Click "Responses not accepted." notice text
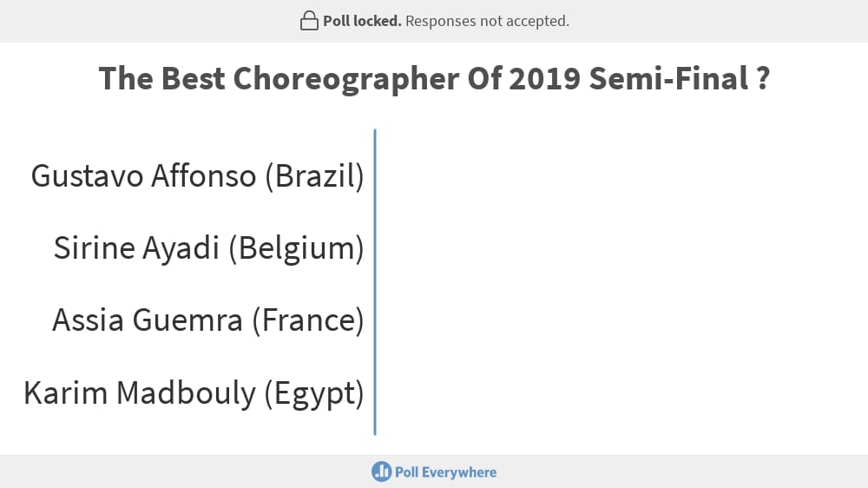 (487, 21)
